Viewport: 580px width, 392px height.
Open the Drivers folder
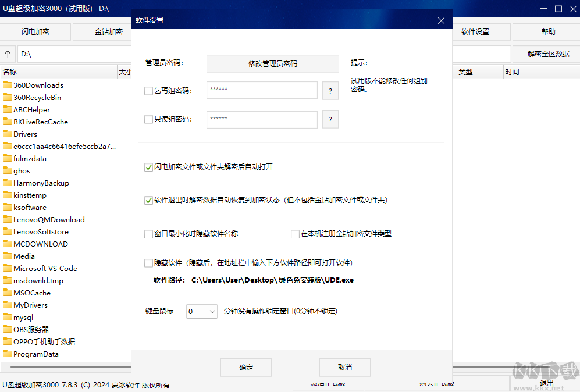tap(26, 134)
